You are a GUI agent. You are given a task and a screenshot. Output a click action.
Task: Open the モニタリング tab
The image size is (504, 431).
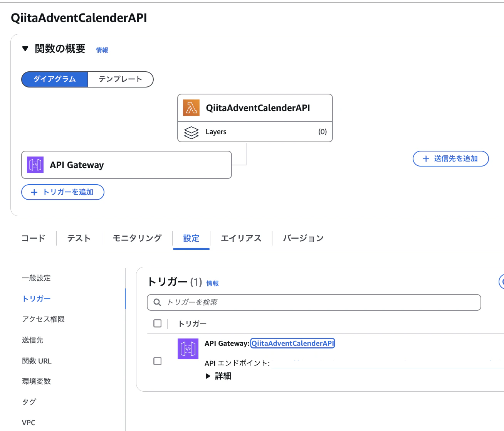pyautogui.click(x=137, y=238)
